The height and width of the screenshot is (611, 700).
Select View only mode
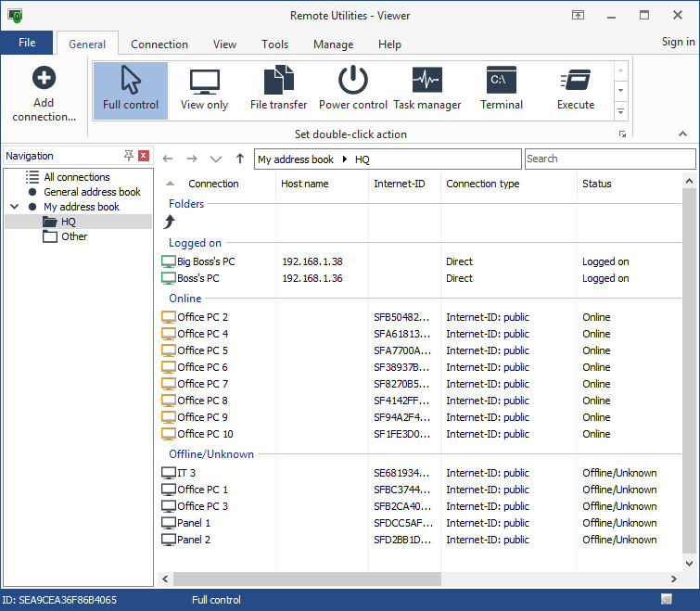[205, 91]
